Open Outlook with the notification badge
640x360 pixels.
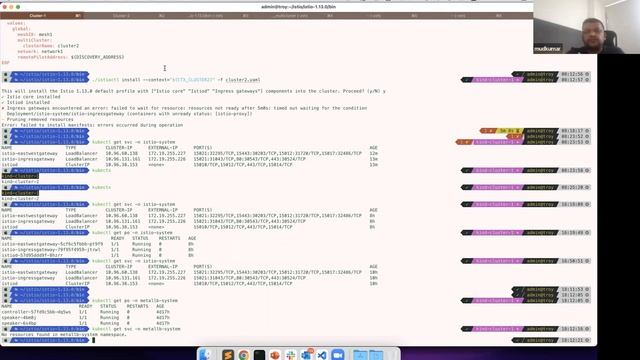(306, 355)
